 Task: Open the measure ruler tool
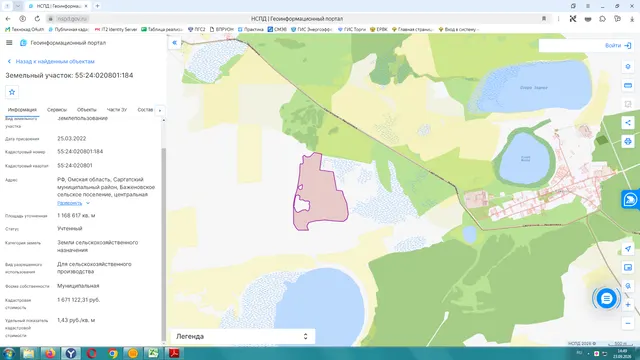pos(628,85)
